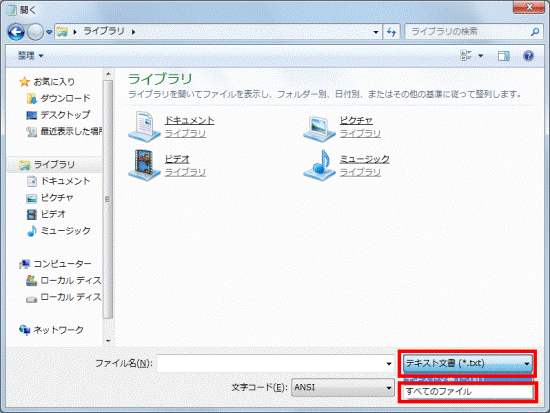Viewport: 550px width, 413px height.
Task: Click the ドキュメント library large icon
Action: pyautogui.click(x=144, y=126)
